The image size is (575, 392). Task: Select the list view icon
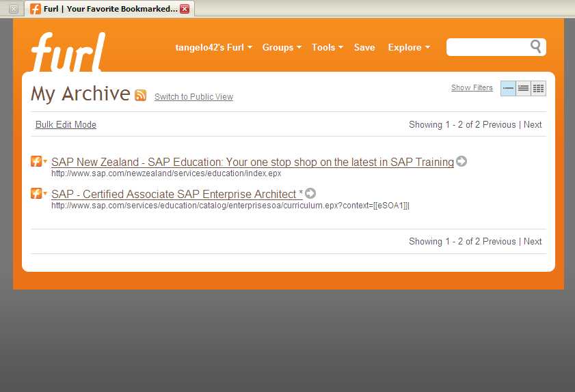tap(523, 88)
